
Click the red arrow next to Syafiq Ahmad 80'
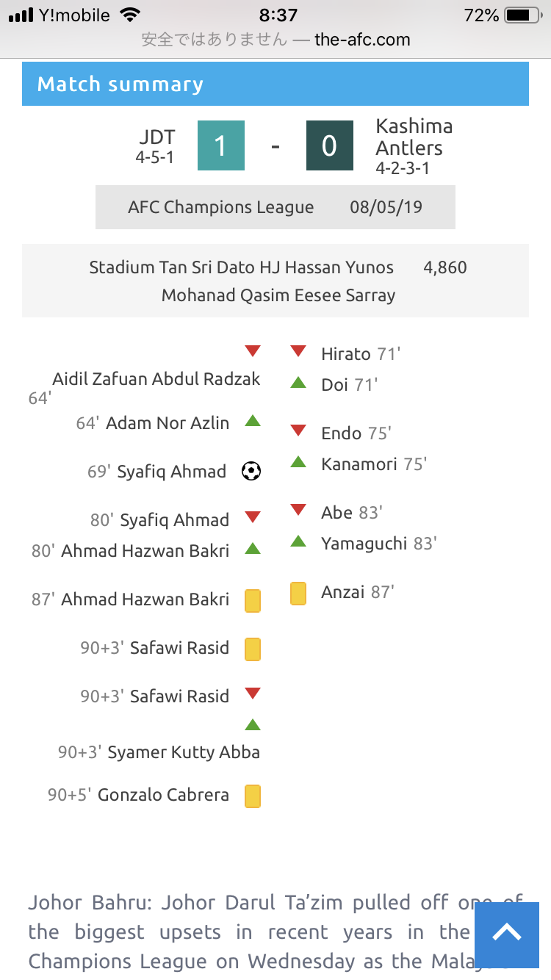point(253,517)
